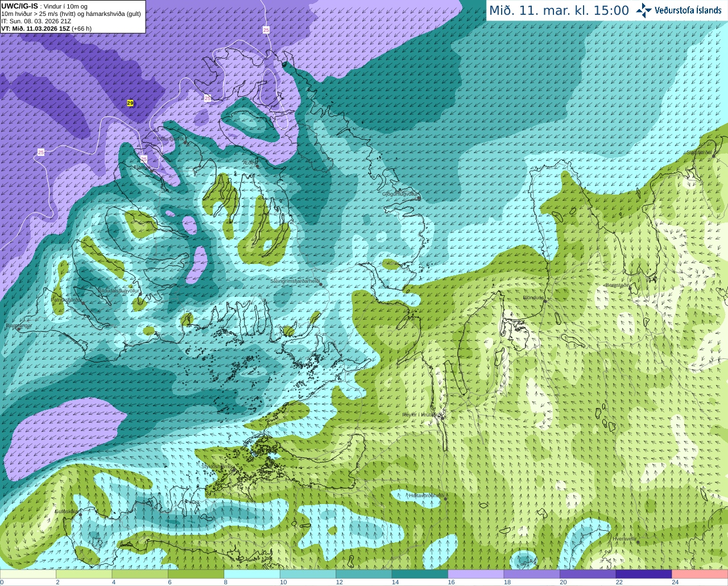Click the light cyan 8–10 m/s legend swatch
This screenshot has height=586, width=728.
coord(252,574)
